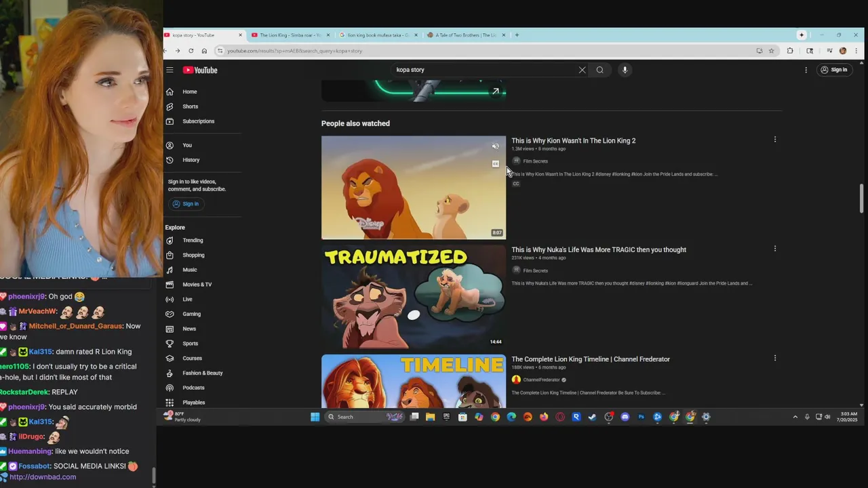This screenshot has width=868, height=488.
Task: Unmute preview on Kion video thumbnail
Action: click(496, 146)
